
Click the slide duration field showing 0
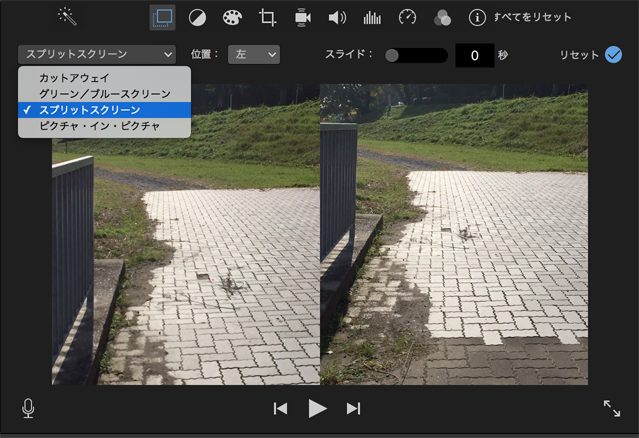click(475, 55)
